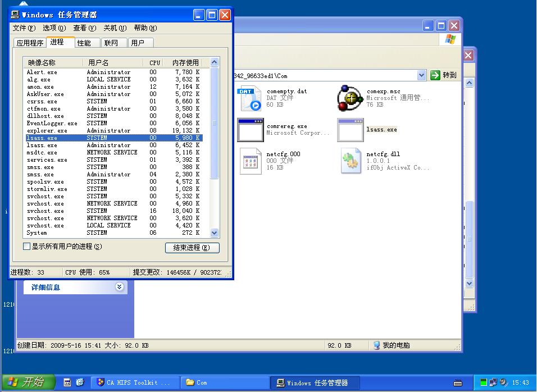Image resolution: width=537 pixels, height=392 pixels.
Task: Select the netcfg.dll file icon
Action: tap(350, 161)
